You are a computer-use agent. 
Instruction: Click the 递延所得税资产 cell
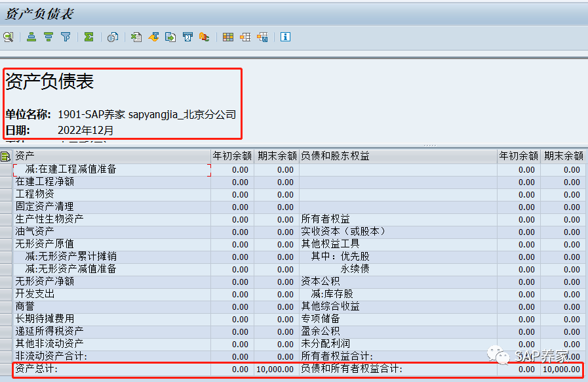tap(111, 331)
